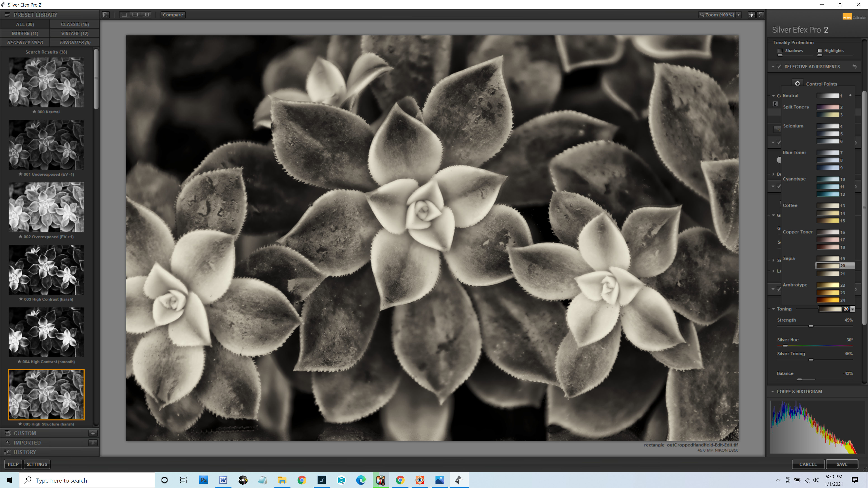
Task: Hide the right adjustments panel
Action: tap(760, 15)
